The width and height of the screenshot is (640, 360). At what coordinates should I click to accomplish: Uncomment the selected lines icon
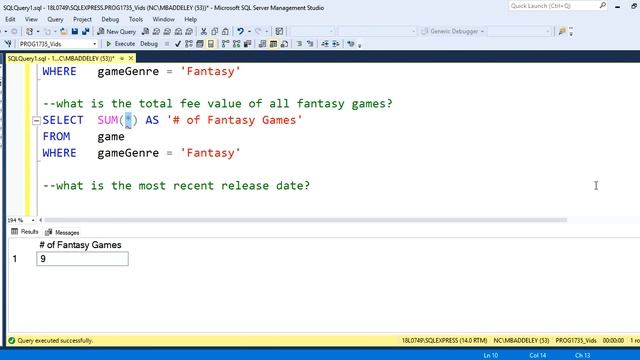tap(310, 44)
